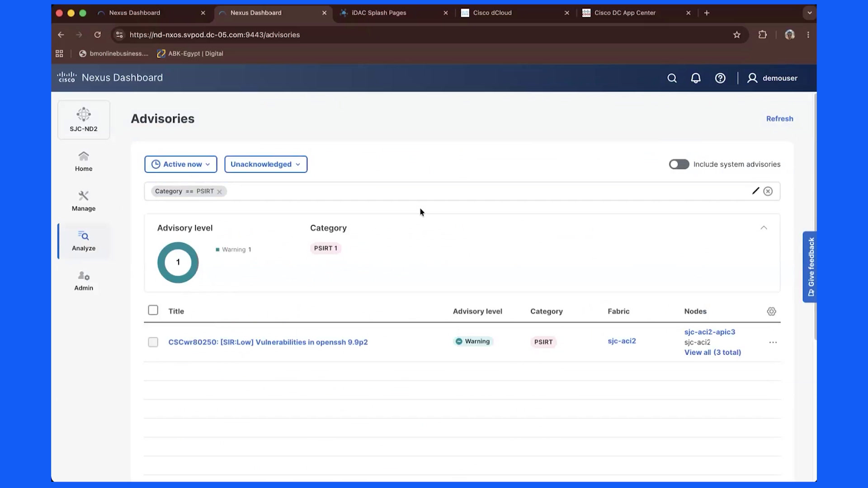Bookmark this page with the star icon
The height and width of the screenshot is (488, 868).
[x=737, y=35]
